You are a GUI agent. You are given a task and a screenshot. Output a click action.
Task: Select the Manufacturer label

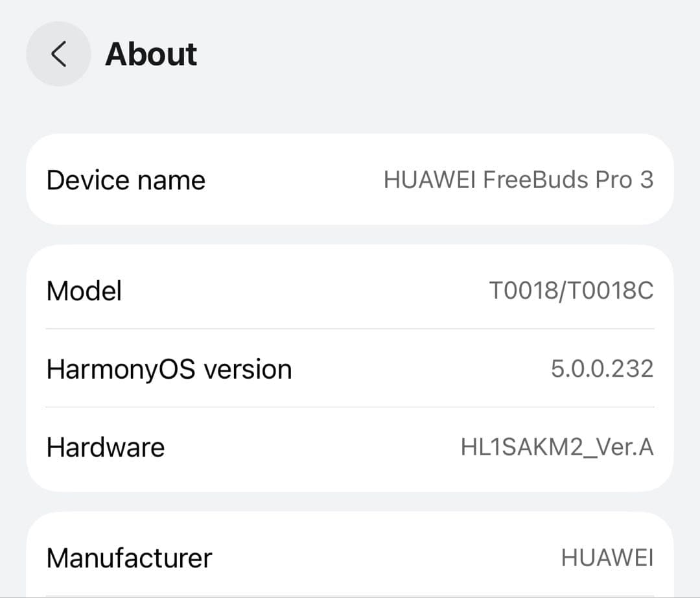pos(129,557)
